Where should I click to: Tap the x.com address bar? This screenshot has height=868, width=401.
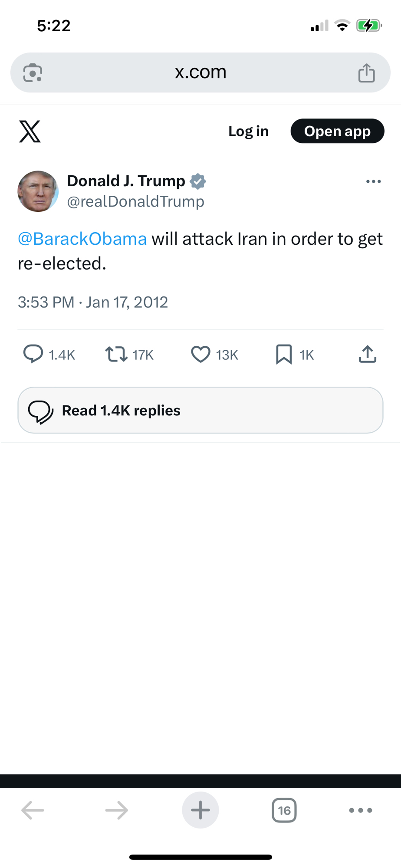[x=200, y=72]
